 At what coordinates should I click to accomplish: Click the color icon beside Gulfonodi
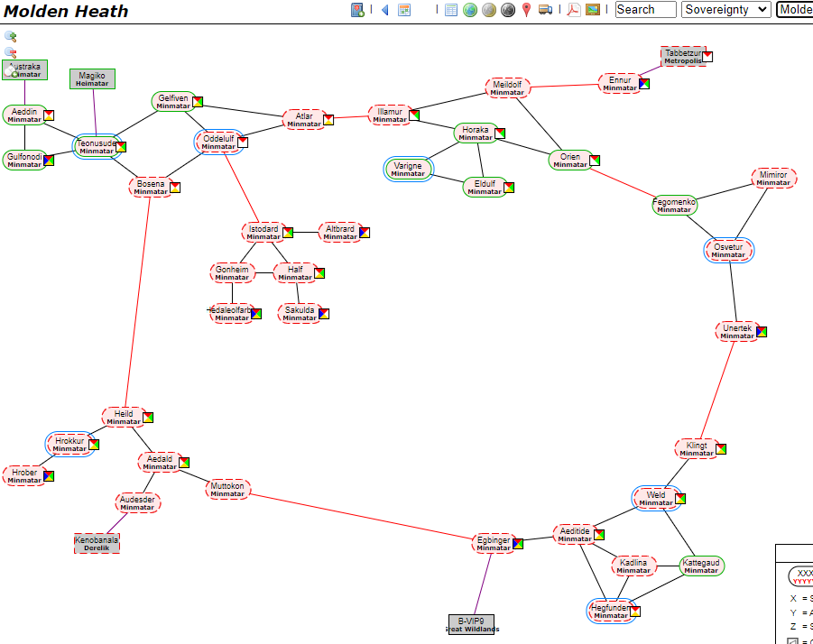click(x=49, y=161)
